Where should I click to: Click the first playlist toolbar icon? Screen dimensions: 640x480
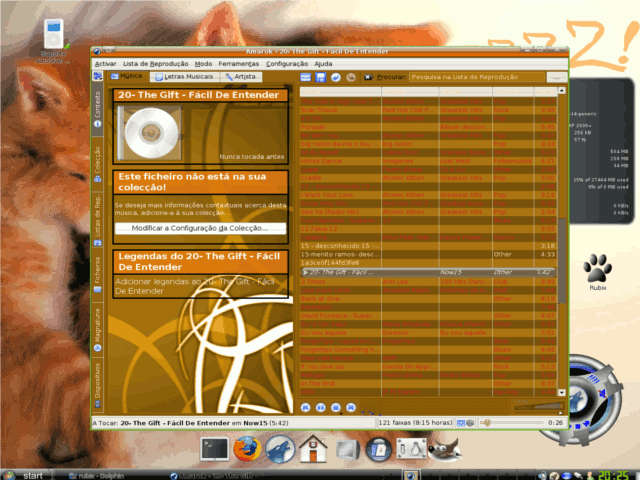click(305, 77)
